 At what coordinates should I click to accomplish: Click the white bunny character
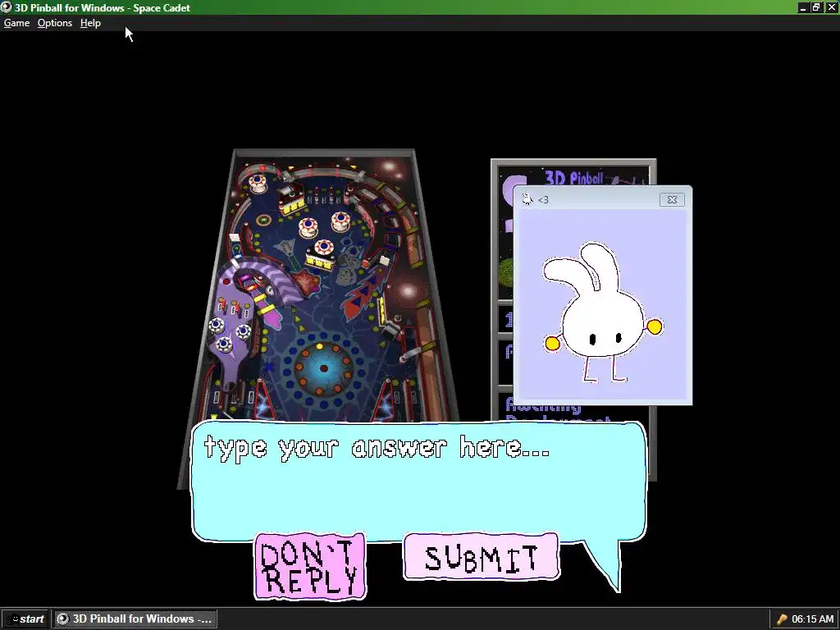point(601,313)
